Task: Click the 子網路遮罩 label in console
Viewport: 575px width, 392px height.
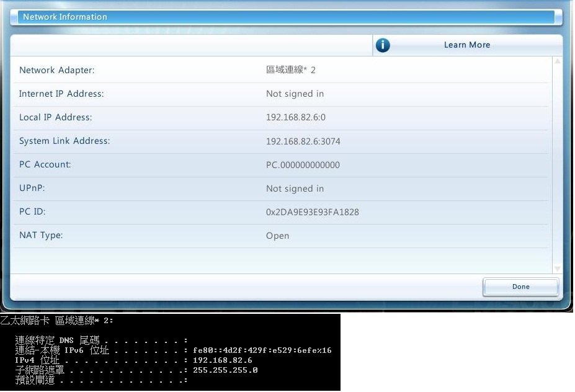Action: pyautogui.click(x=40, y=370)
